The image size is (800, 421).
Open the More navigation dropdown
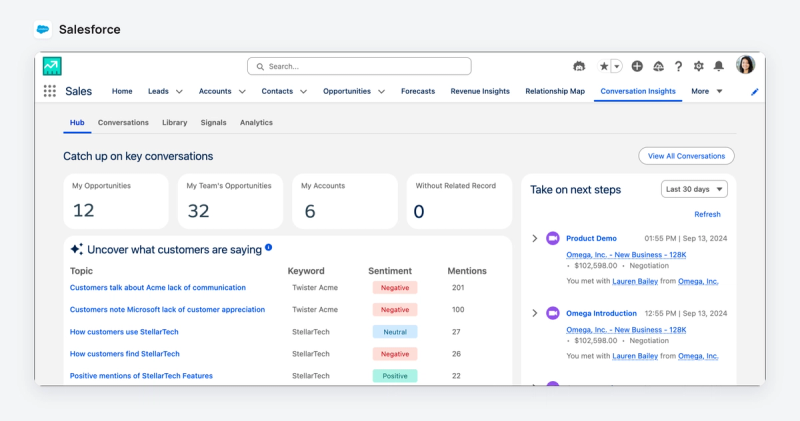[x=707, y=91]
